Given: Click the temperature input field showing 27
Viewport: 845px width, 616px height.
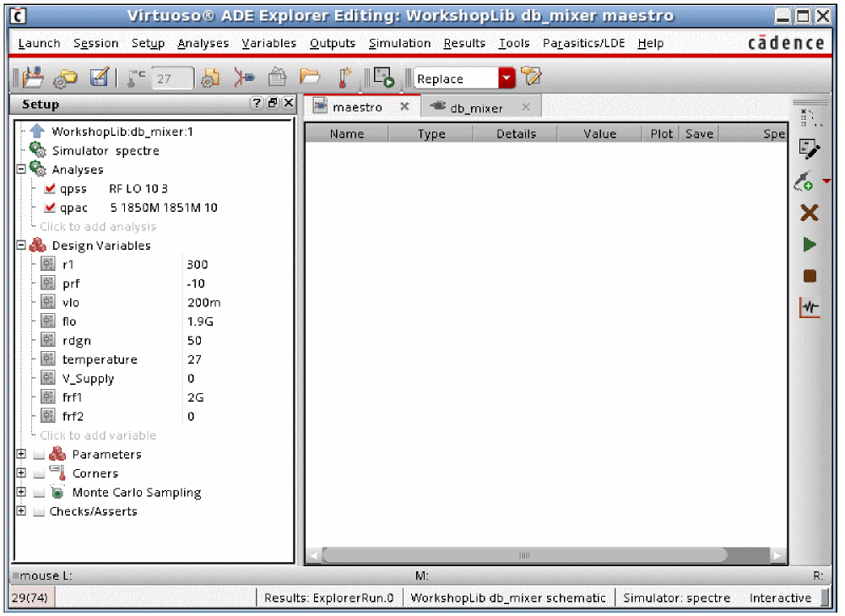Looking at the screenshot, I should tap(171, 78).
